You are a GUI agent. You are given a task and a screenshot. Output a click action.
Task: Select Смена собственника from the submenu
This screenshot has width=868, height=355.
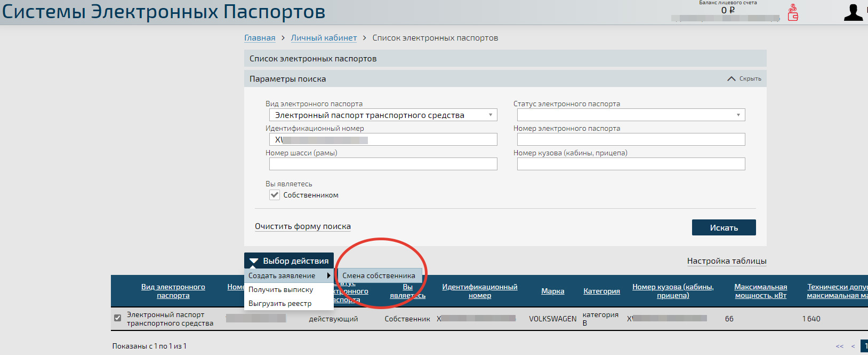pos(379,276)
